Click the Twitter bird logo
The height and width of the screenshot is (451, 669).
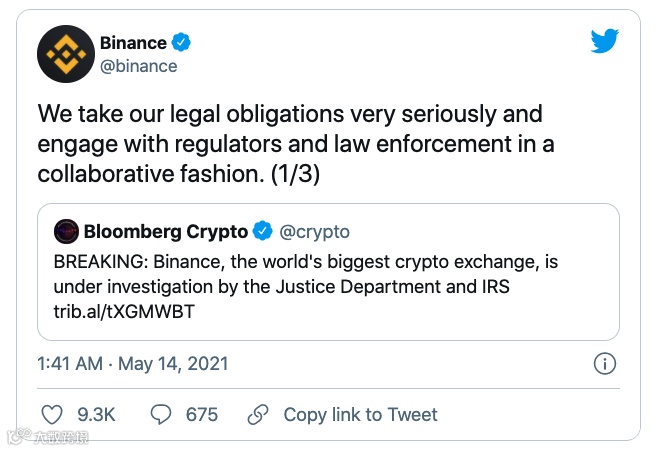[604, 41]
